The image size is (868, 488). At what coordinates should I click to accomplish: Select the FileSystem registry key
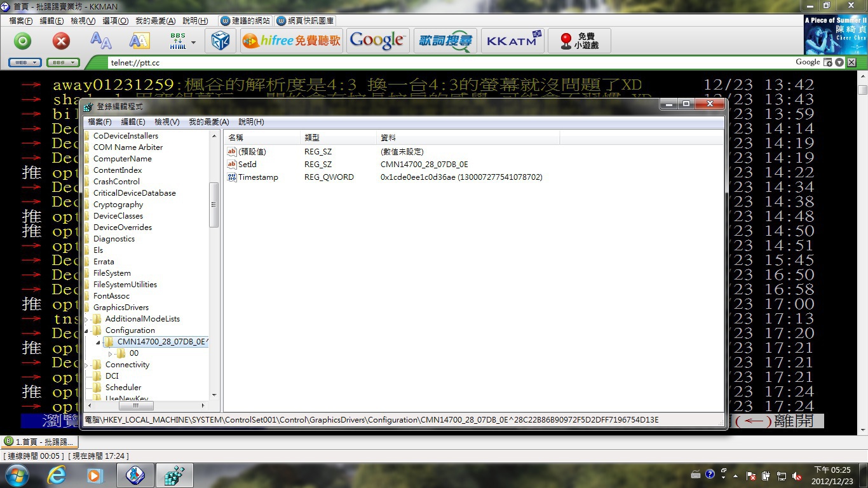pyautogui.click(x=112, y=273)
